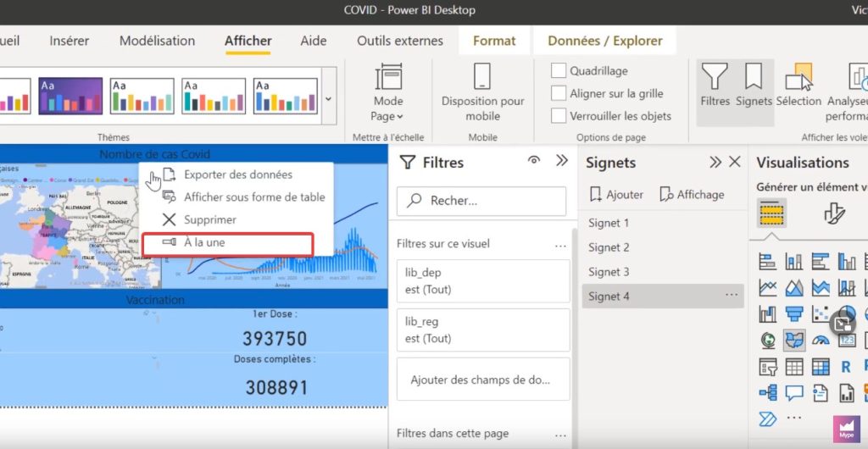
Task: Select the Signet 1 bookmark
Action: click(663, 223)
